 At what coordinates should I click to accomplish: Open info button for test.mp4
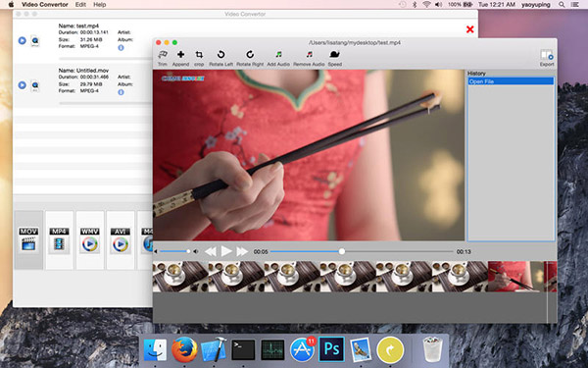click(121, 48)
